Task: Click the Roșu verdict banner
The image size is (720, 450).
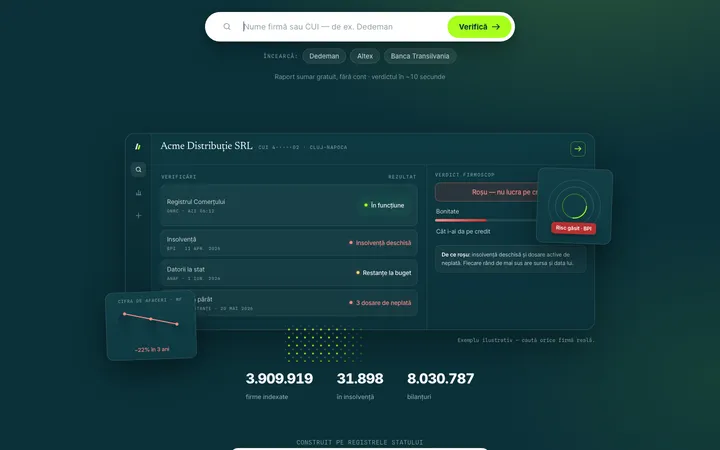Action: pyautogui.click(x=487, y=192)
